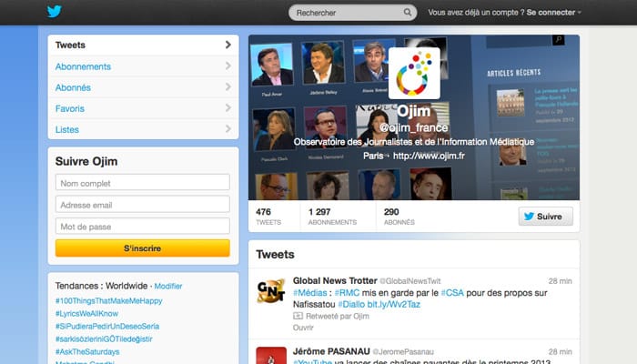Click Global News Trotter avatar icon
The height and width of the screenshot is (364, 637).
(x=271, y=290)
